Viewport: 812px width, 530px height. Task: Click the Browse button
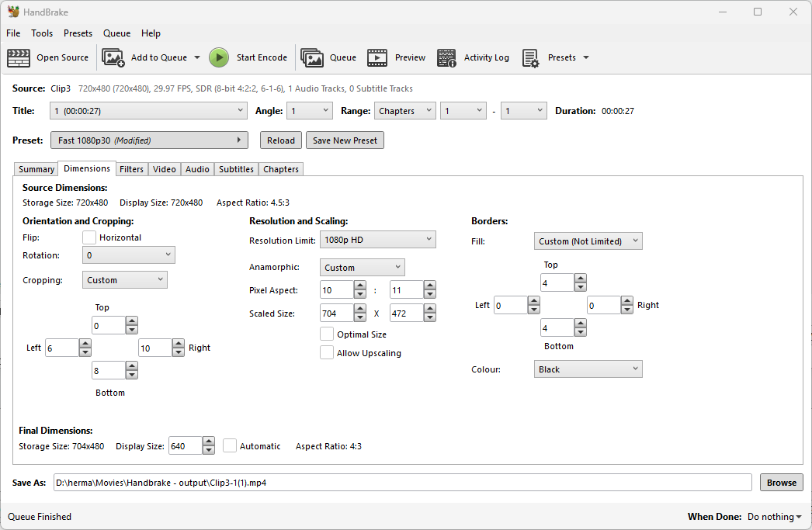point(782,483)
